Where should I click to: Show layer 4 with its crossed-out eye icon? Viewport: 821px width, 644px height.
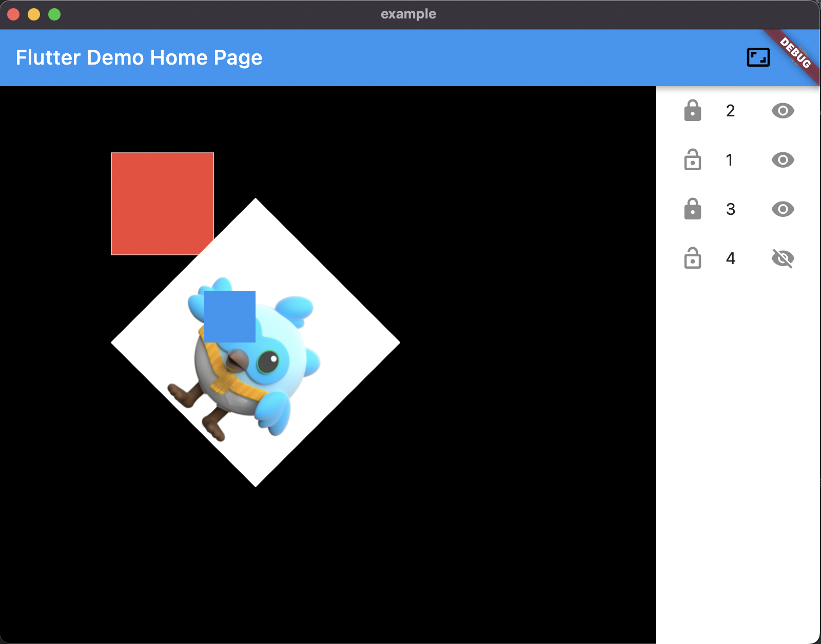(x=783, y=258)
